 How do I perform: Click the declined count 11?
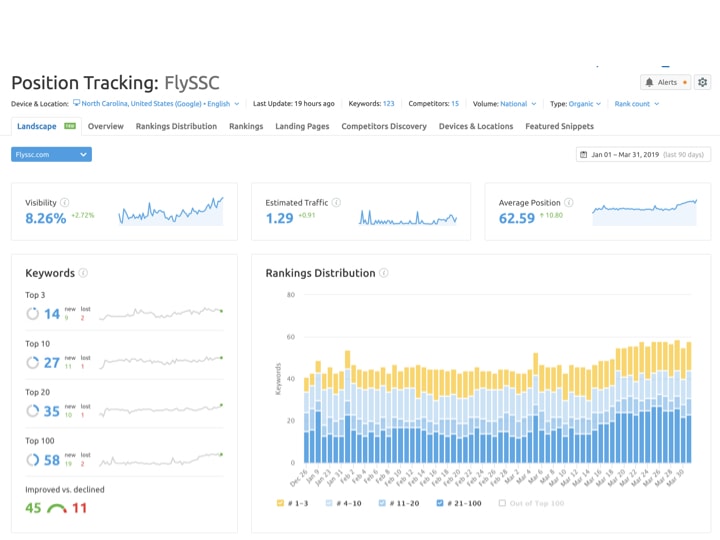tap(79, 508)
